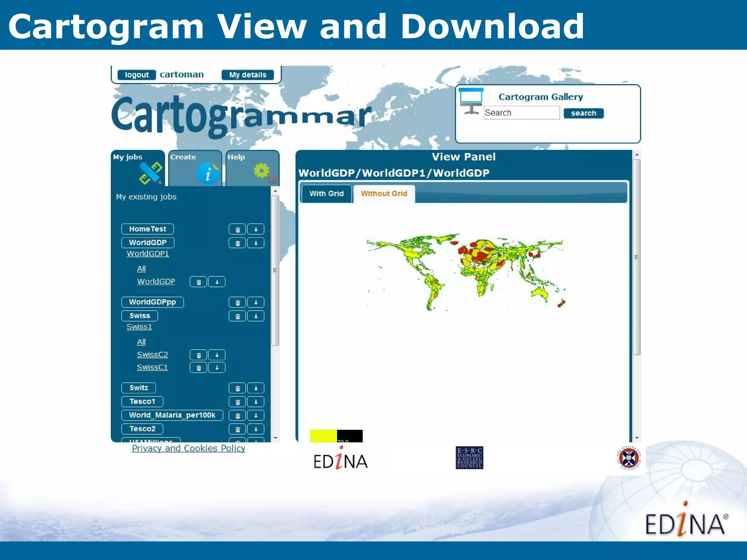Download the World_Malaria_per100k job
This screenshot has height=560, width=747.
pos(256,416)
